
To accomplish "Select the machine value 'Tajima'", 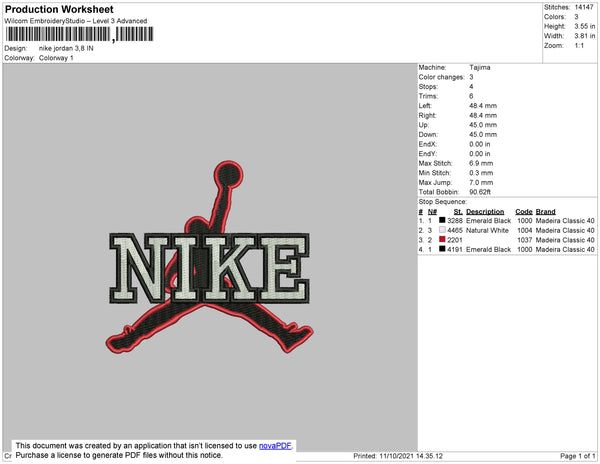I will 479,67.
